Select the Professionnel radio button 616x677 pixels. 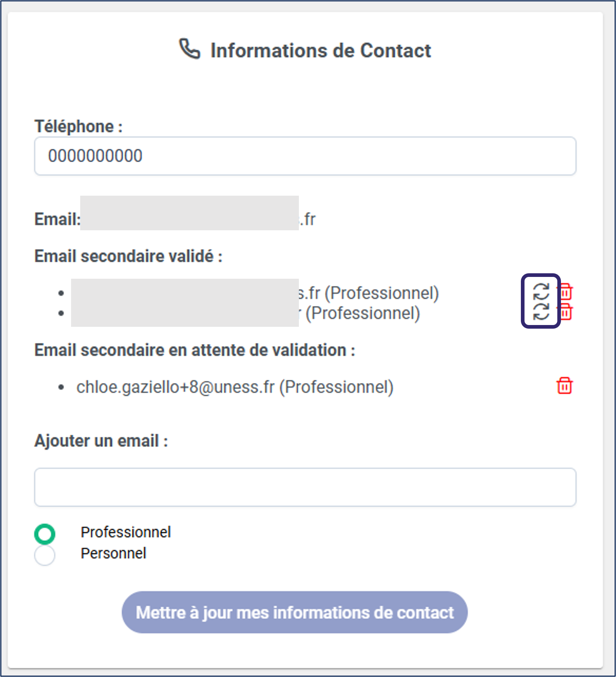pos(44,534)
